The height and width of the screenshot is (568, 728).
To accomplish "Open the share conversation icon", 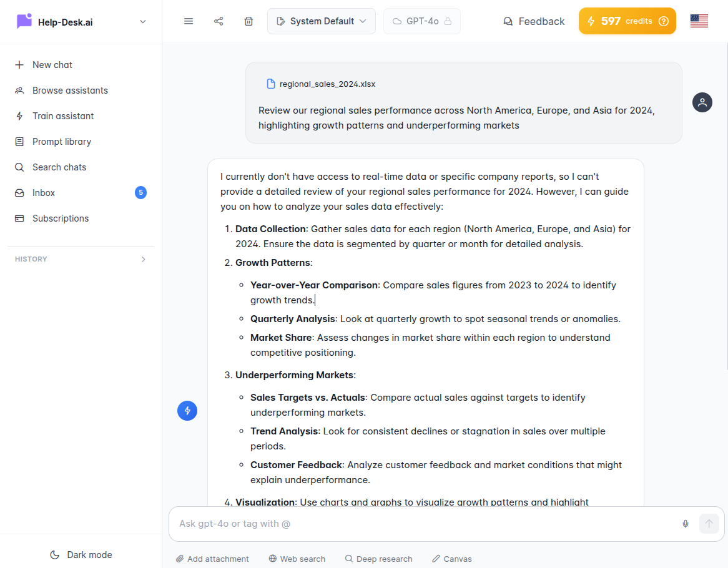I will [x=219, y=21].
